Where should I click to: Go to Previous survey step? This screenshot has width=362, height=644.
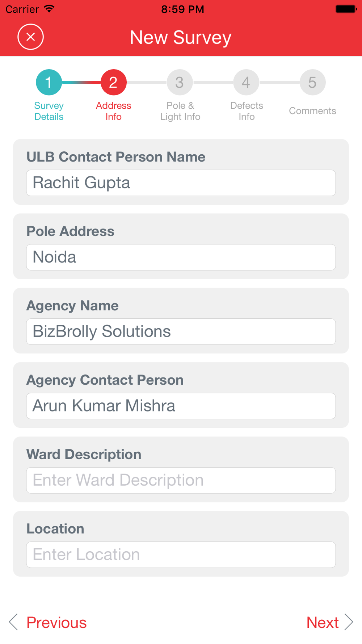(x=56, y=622)
